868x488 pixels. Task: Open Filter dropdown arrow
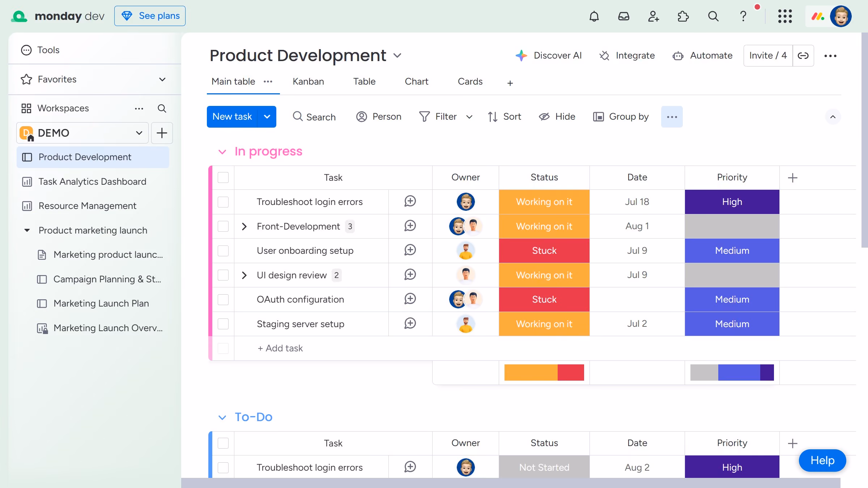469,117
